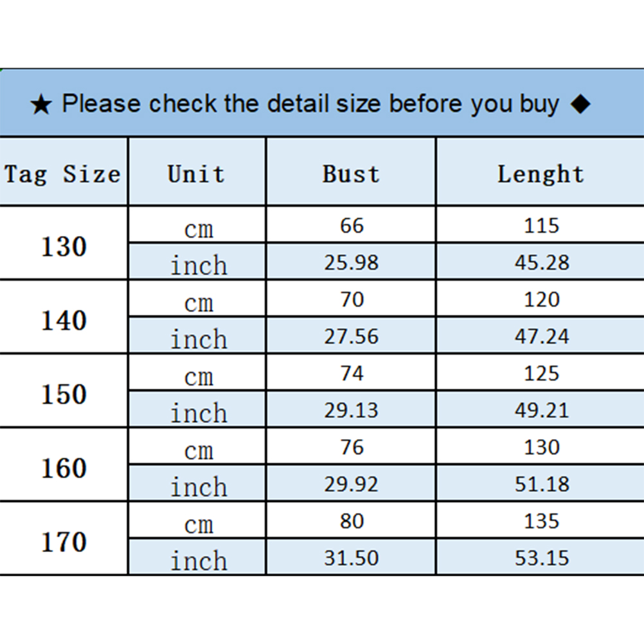Select the tag size 140 cell

click(x=64, y=320)
